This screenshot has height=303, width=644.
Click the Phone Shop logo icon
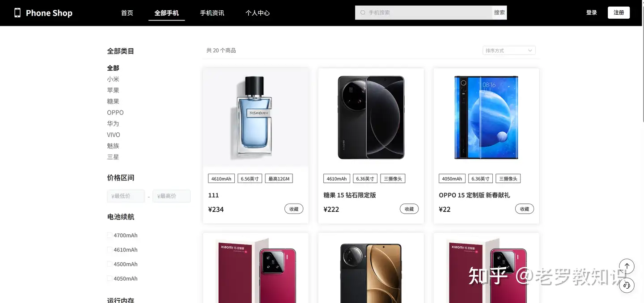17,13
